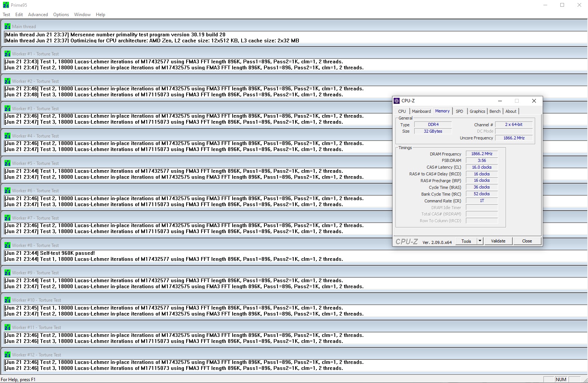
Task: Click the Worker #8 Torture Test icon
Action: [7, 245]
